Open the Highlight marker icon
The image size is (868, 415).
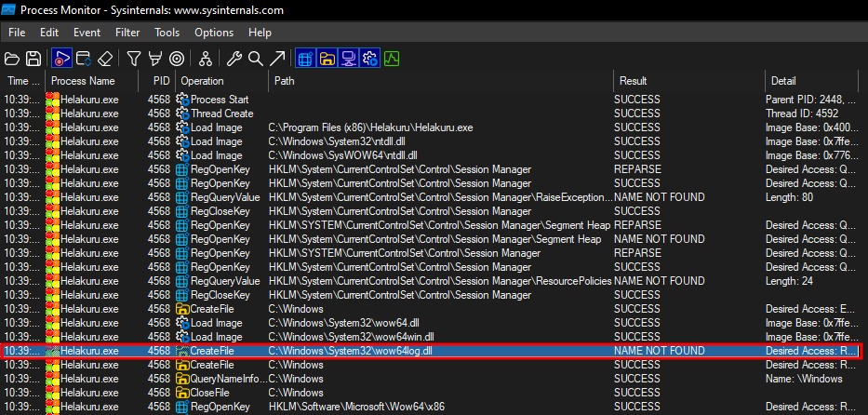(x=155, y=58)
